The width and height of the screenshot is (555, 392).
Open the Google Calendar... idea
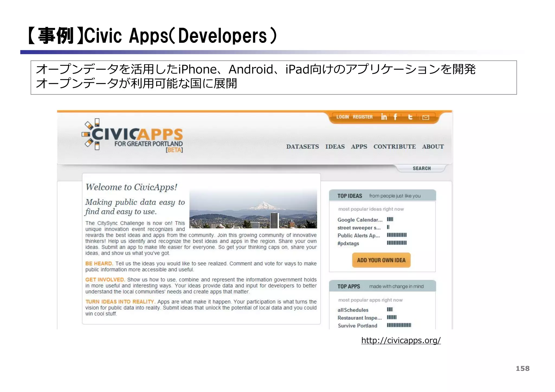tap(360, 220)
